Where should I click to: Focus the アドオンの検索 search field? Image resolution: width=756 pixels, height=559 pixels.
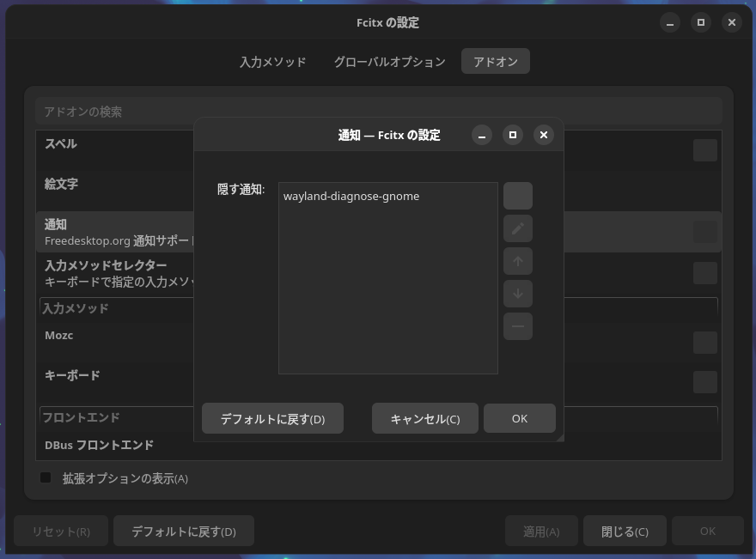click(379, 112)
